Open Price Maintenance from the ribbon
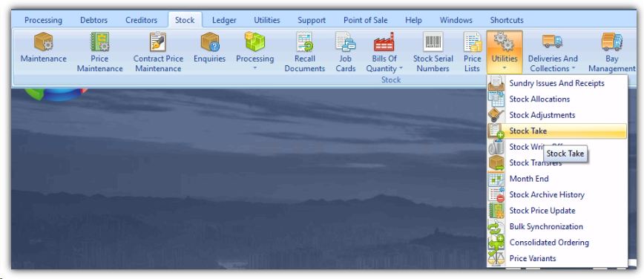 pyautogui.click(x=100, y=52)
